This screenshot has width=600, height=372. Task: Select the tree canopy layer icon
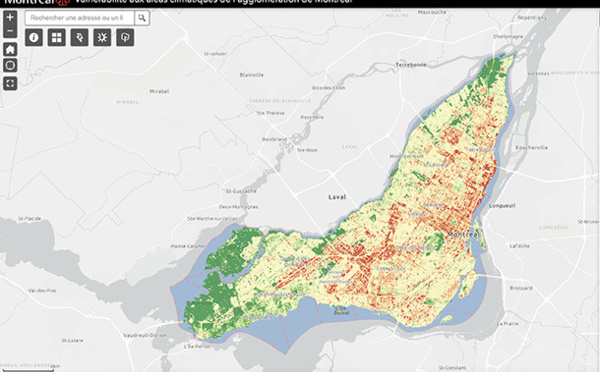tap(125, 38)
